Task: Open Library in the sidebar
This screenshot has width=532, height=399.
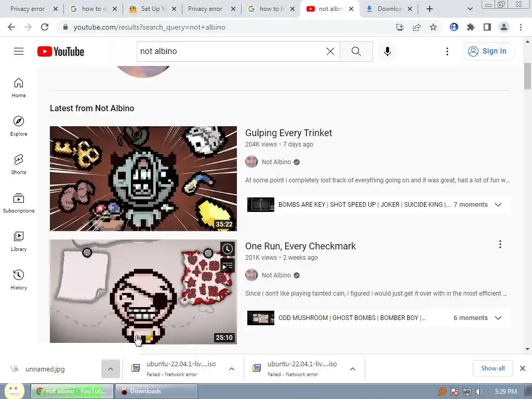Action: (x=19, y=241)
